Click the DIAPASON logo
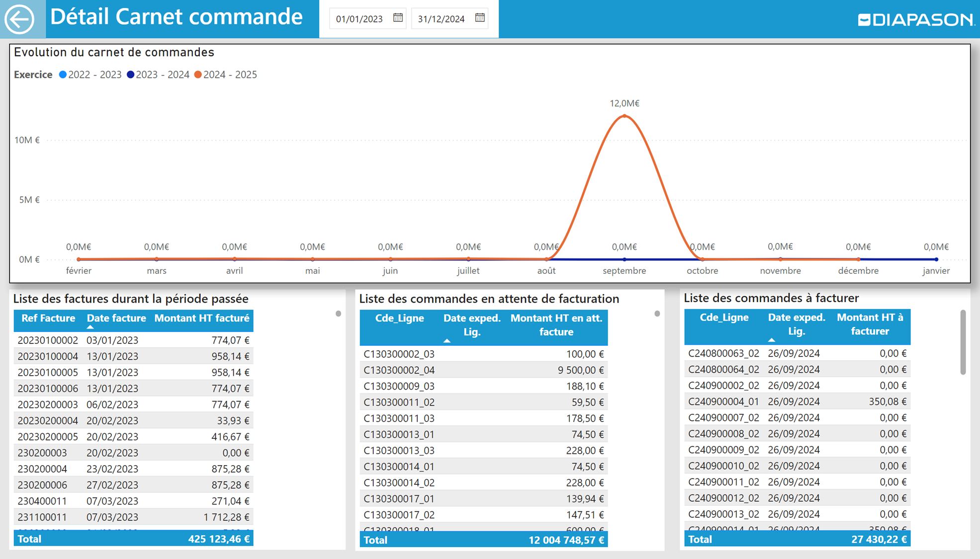Image resolution: width=980 pixels, height=559 pixels. click(x=916, y=19)
